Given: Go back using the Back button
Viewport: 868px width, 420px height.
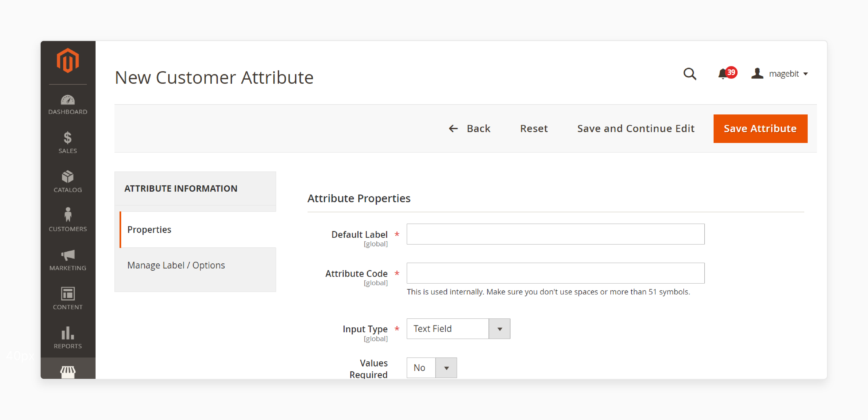Looking at the screenshot, I should 469,128.
